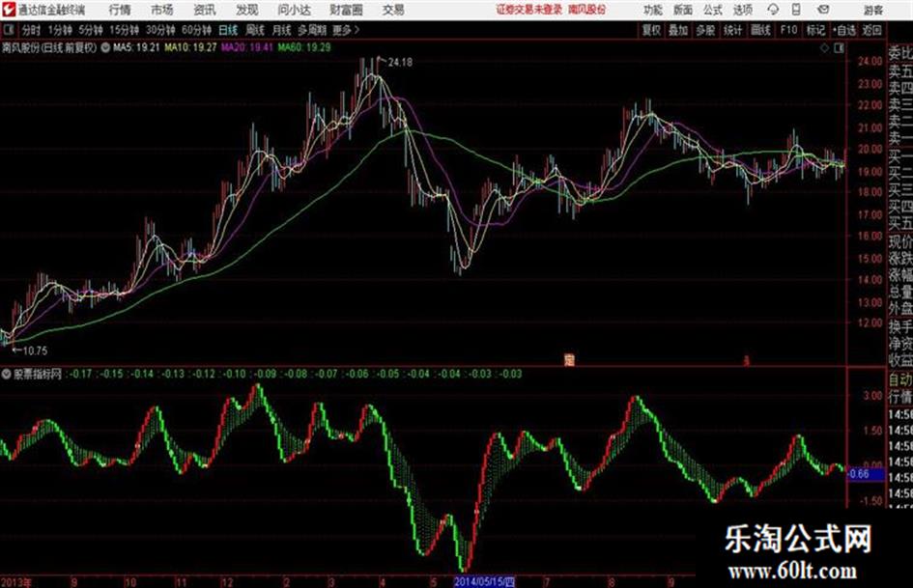Image resolution: width=913 pixels, height=588 pixels.
Task: Click the 统计 statistics button
Action: pos(732,30)
